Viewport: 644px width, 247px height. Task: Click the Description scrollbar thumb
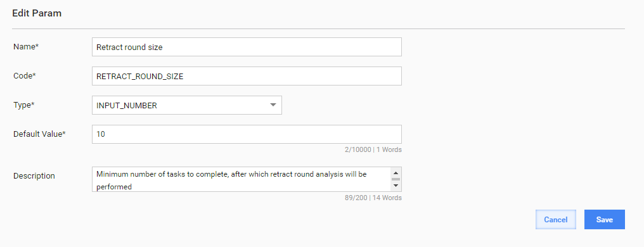(396, 179)
